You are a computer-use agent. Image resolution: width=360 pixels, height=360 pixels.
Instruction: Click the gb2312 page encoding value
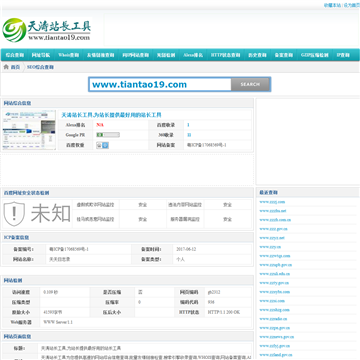click(214, 292)
